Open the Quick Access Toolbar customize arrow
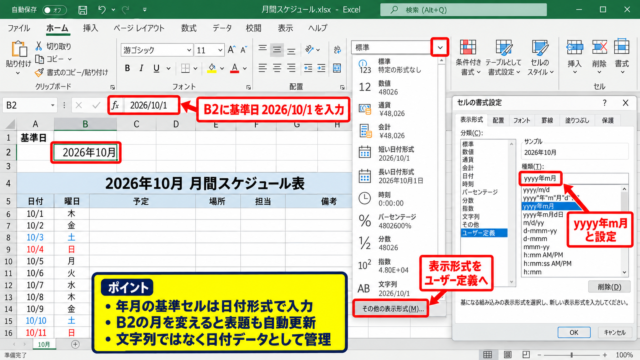Viewport: 640px width, 360px height. tap(144, 9)
